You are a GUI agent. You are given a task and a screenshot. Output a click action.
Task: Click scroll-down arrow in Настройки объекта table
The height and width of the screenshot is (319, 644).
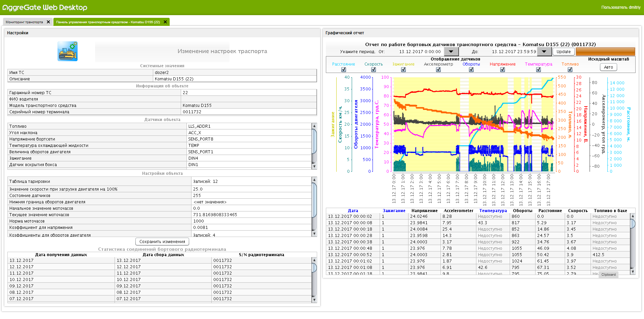[314, 234]
